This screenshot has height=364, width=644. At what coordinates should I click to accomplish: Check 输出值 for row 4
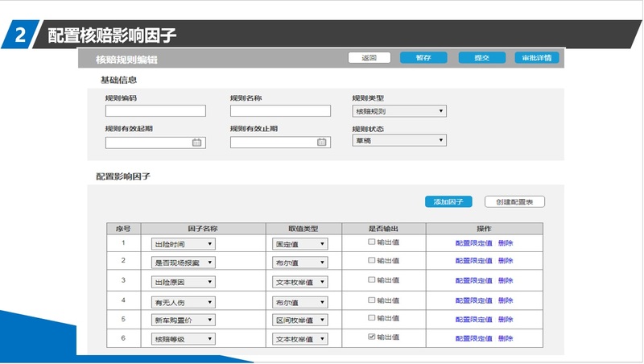[x=371, y=300]
